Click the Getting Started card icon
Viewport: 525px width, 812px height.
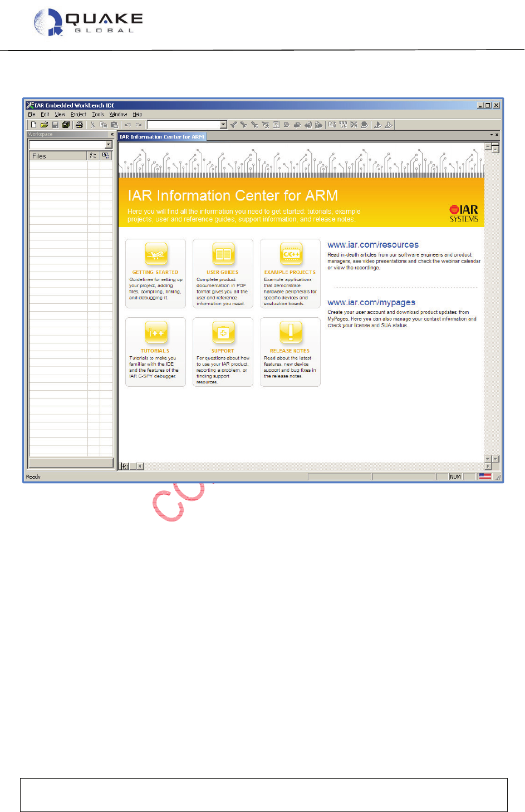(x=156, y=254)
